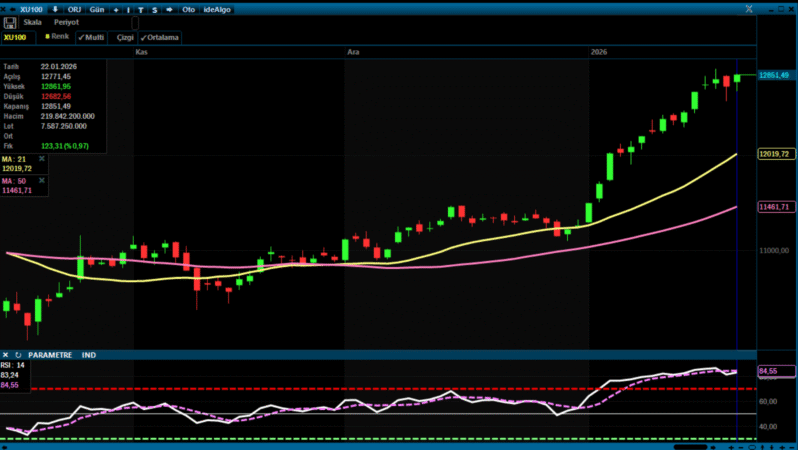Toggle the Oto auto-scale option
The width and height of the screenshot is (798, 450).
coord(187,9)
